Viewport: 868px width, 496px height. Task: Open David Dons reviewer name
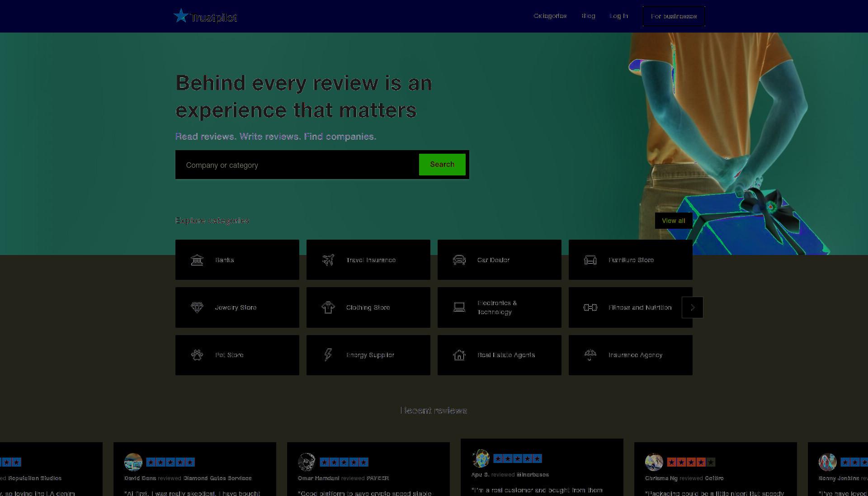click(x=140, y=478)
